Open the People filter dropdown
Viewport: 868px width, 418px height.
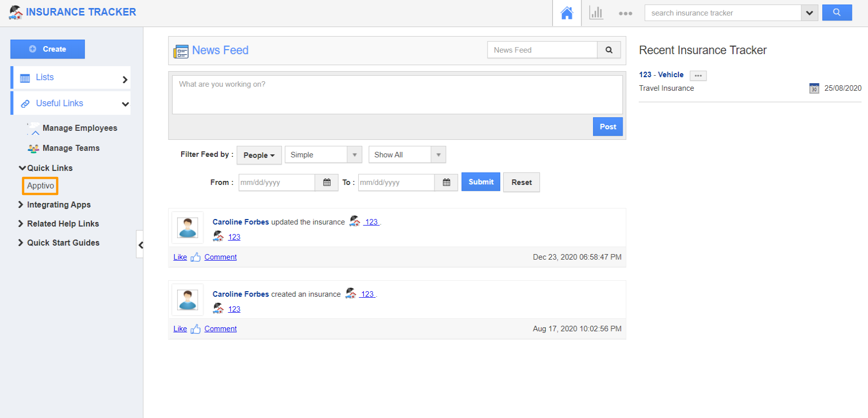259,155
